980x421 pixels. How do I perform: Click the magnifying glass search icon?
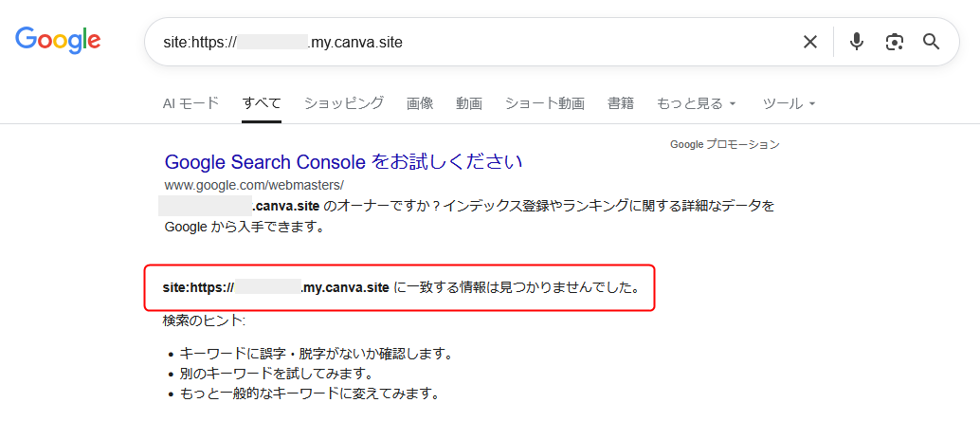coord(932,42)
